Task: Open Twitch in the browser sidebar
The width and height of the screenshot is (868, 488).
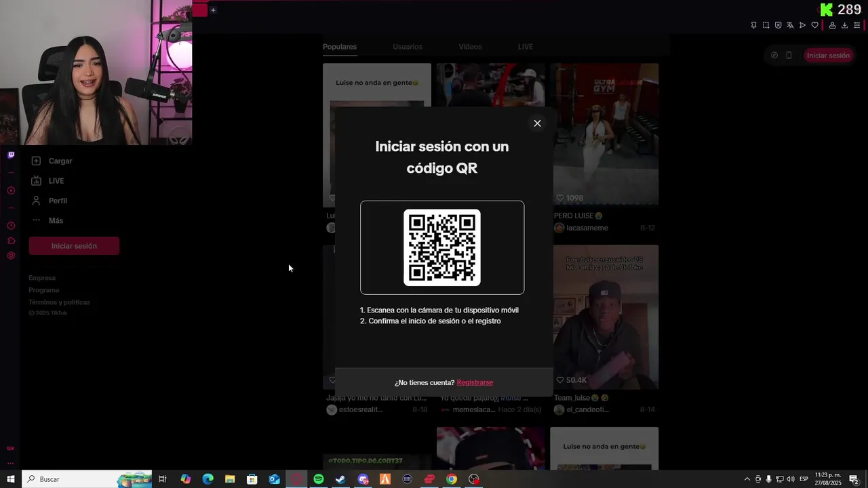Action: 11,155
